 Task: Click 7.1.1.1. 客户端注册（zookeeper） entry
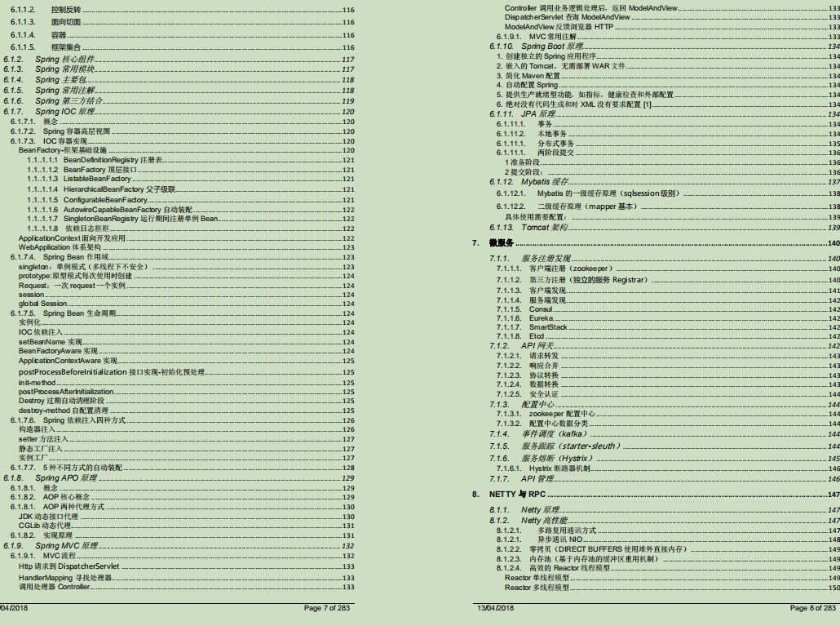click(668, 269)
